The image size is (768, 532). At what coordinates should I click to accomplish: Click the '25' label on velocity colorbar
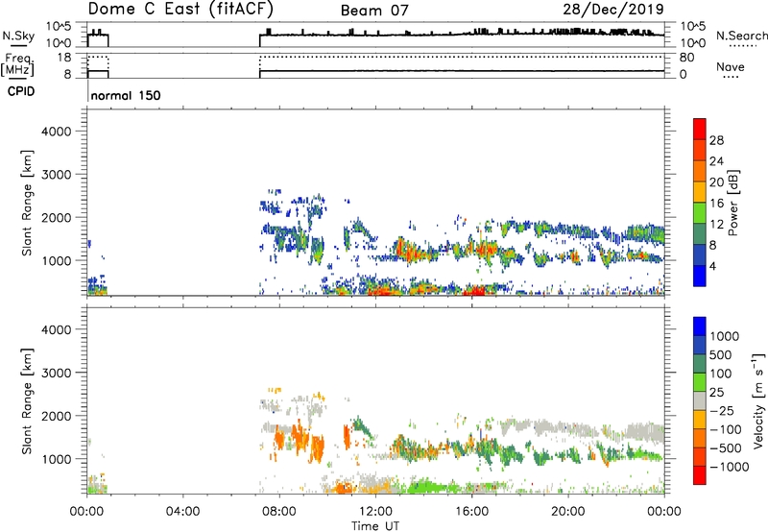(717, 393)
